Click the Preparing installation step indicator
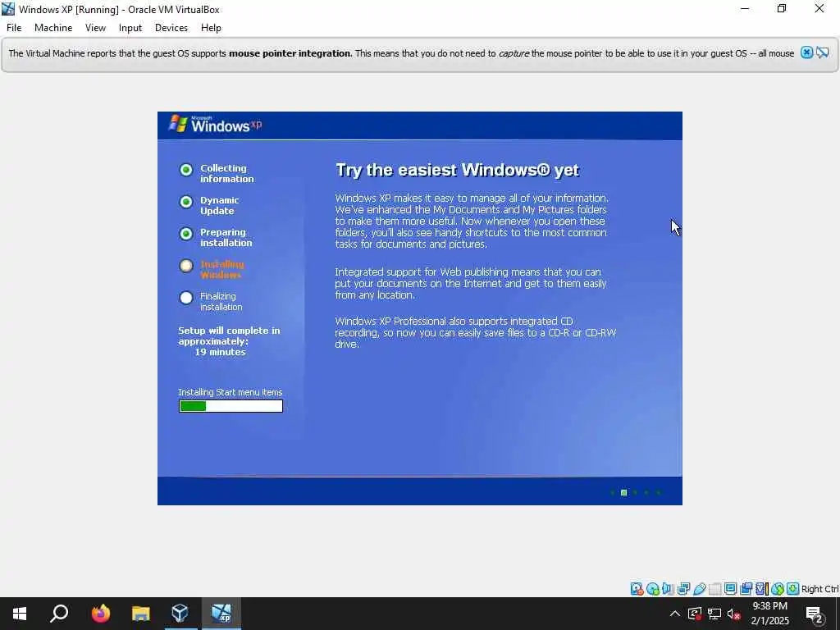The height and width of the screenshot is (630, 840). [186, 234]
